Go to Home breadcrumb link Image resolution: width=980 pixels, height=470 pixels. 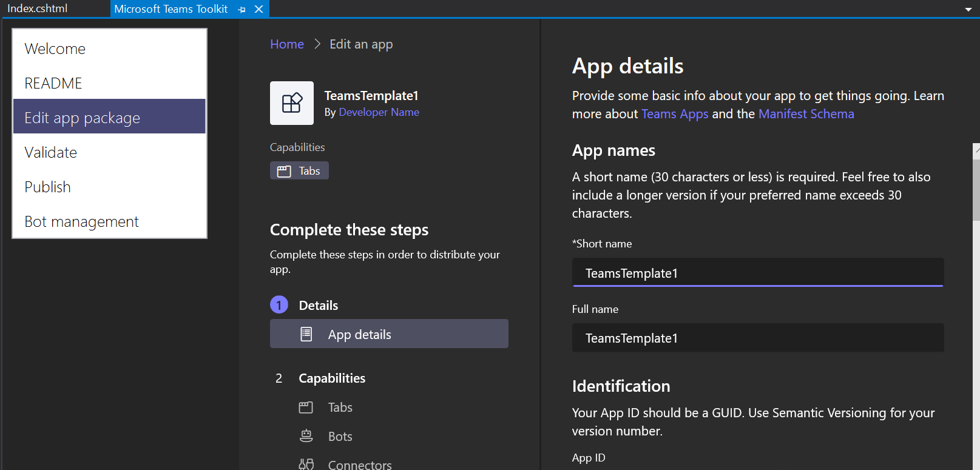(287, 44)
